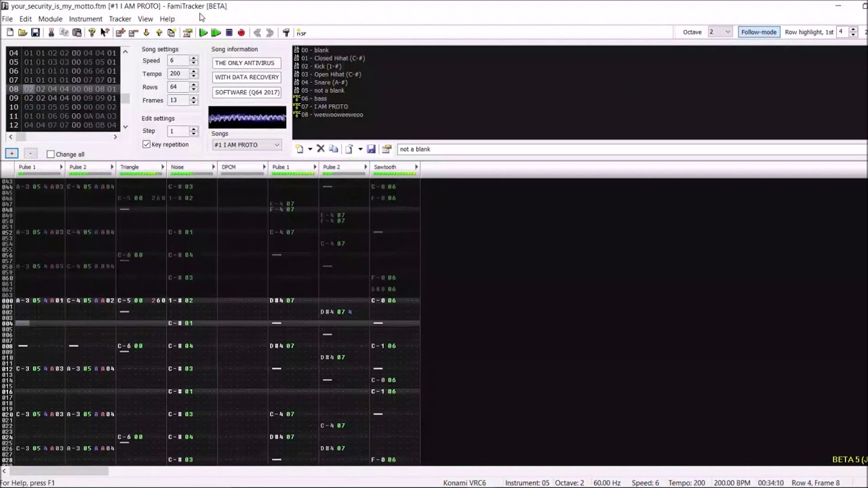Viewport: 868px width, 488px height.
Task: Play and loop the current pattern
Action: click(x=216, y=33)
